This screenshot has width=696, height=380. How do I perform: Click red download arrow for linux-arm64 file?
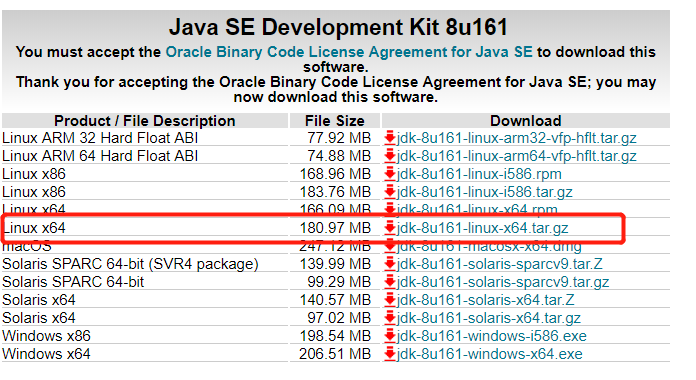(390, 156)
